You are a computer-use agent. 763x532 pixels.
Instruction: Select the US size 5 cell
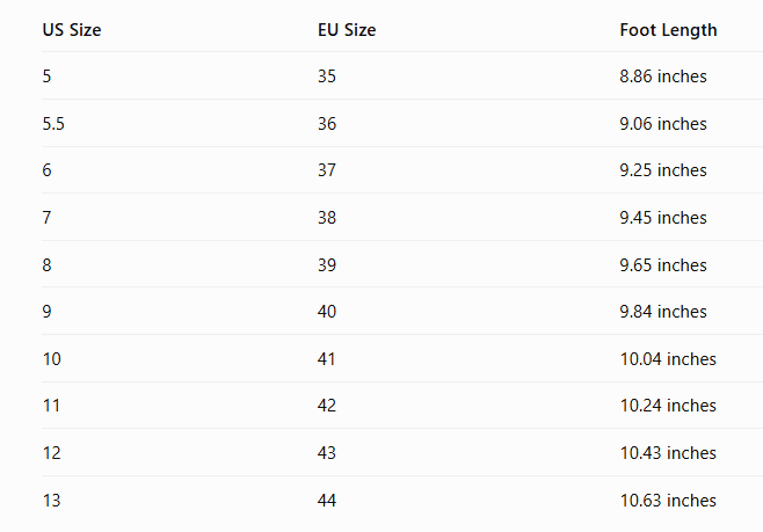pos(46,76)
